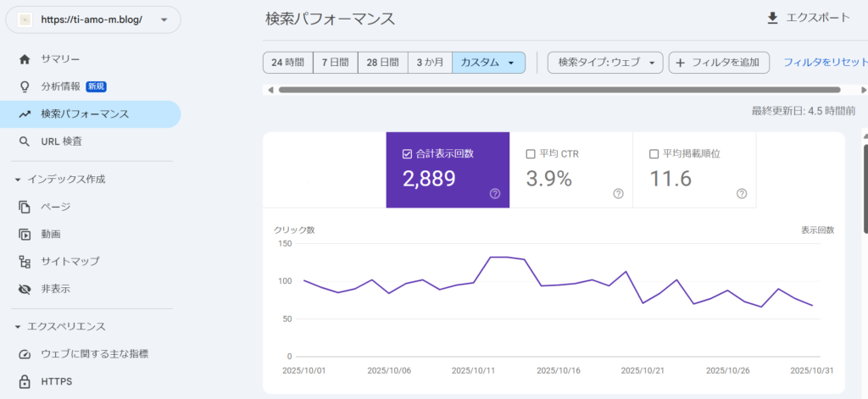
Task: Click help icon on 平均CTR card
Action: coord(618,193)
